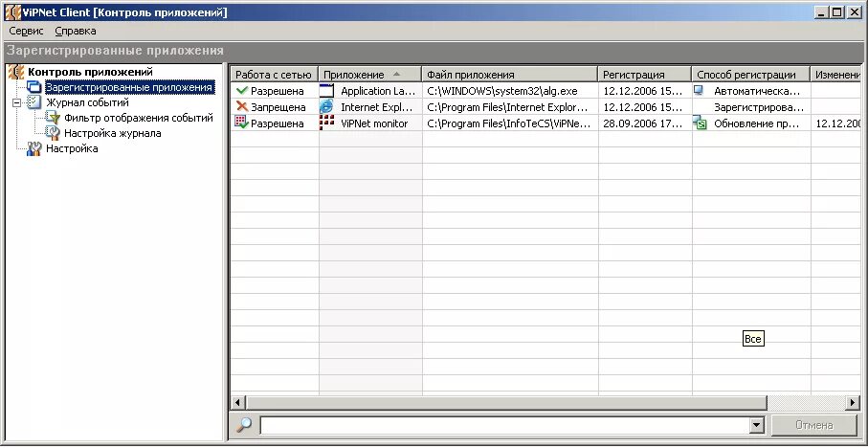This screenshot has height=448, width=868.
Task: Select the ViPNet monitor name cell
Action: (374, 123)
